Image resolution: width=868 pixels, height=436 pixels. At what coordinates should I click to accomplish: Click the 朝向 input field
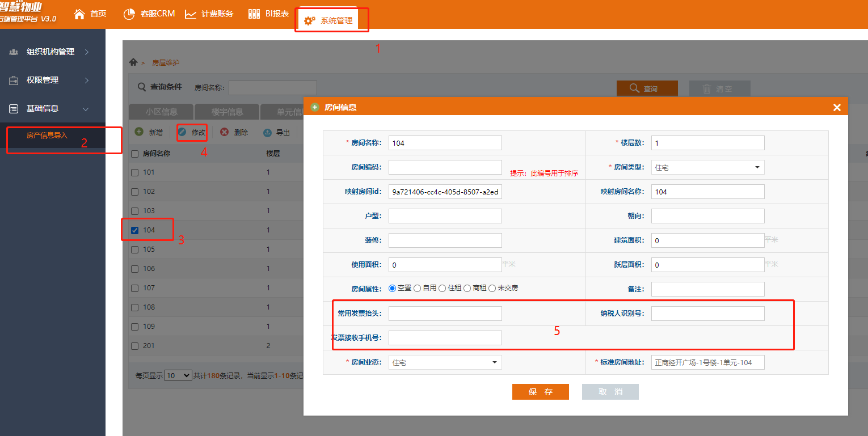coord(707,216)
